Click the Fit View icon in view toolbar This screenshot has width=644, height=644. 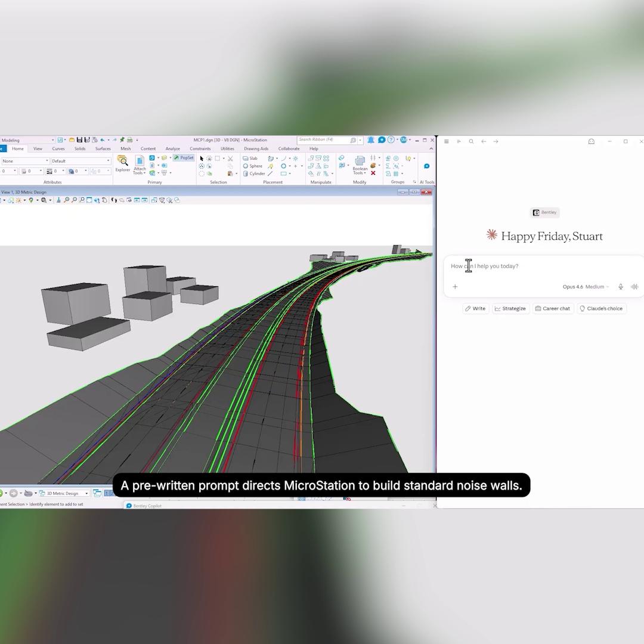89,200
